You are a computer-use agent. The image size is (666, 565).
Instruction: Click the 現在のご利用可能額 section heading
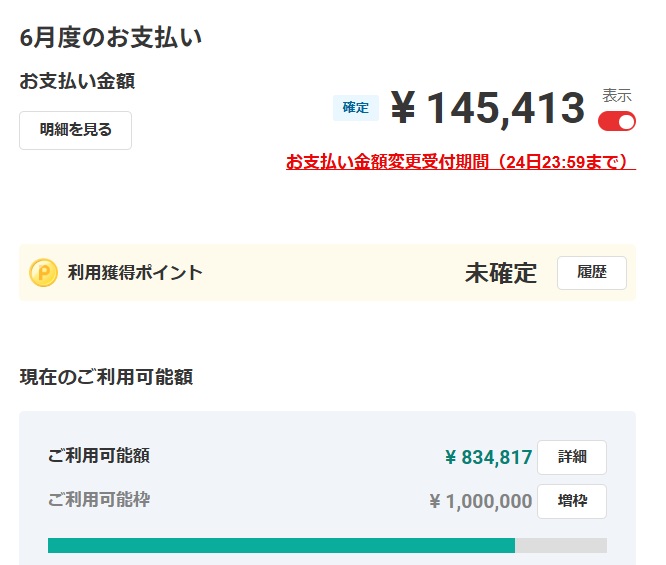[x=107, y=377]
